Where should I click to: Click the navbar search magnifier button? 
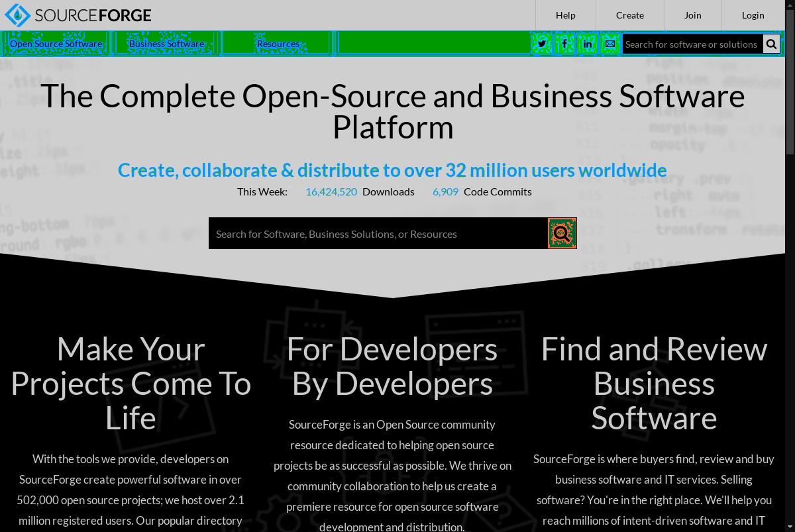pos(771,44)
